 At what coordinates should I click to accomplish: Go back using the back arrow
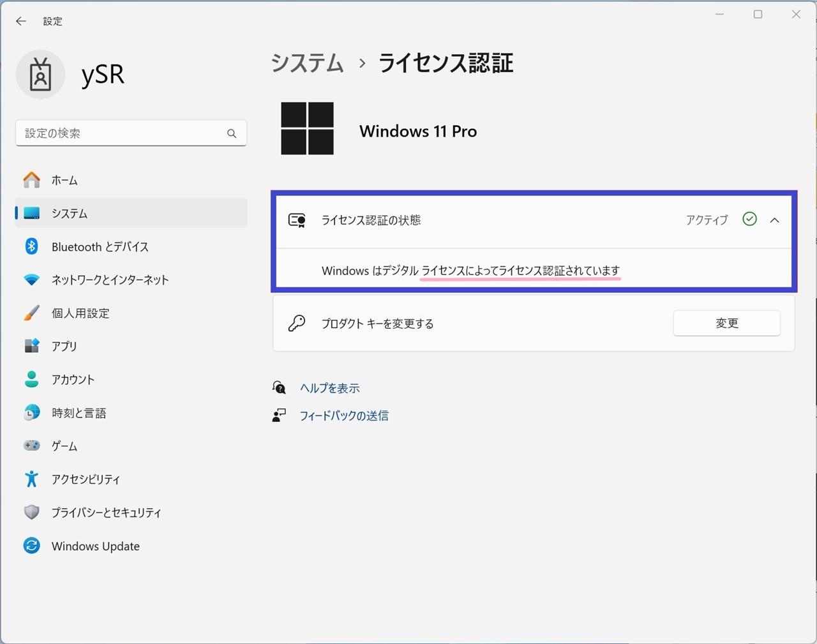pyautogui.click(x=21, y=21)
